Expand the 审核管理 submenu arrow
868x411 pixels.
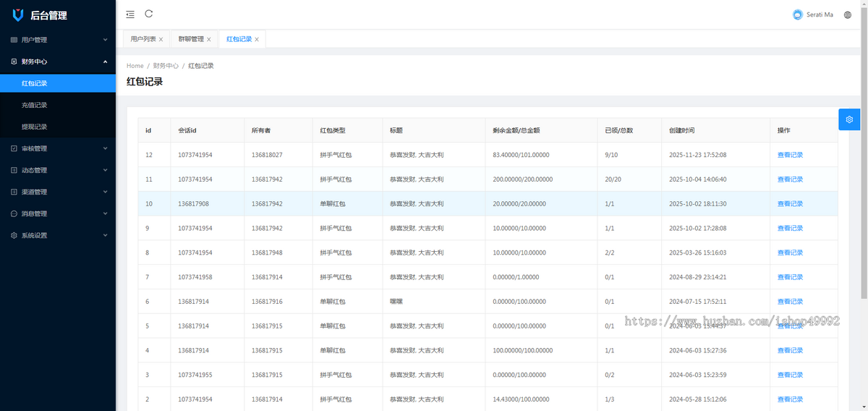(105, 148)
